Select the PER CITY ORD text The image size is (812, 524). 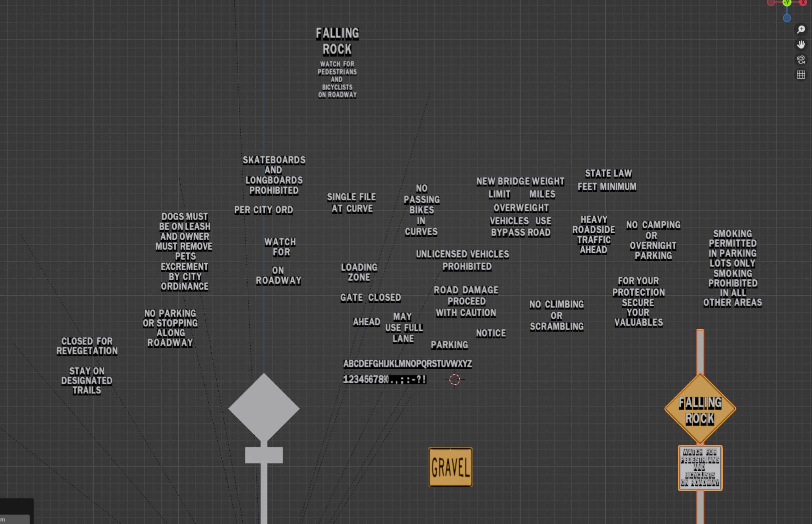point(264,210)
